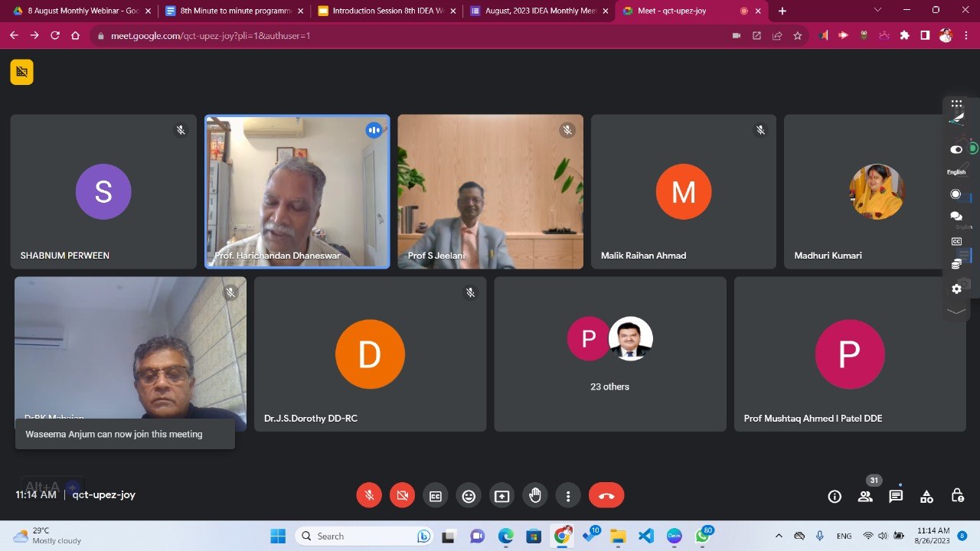Click the 23 others participants tile
Screen dimensions: 980x551
click(609, 354)
